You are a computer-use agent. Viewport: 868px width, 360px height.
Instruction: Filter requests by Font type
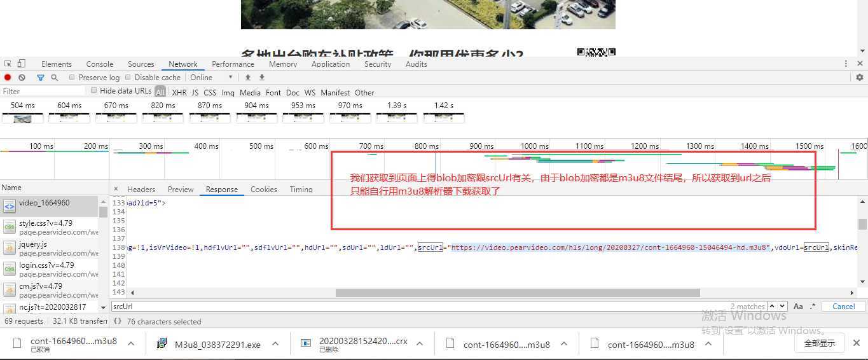pos(273,93)
